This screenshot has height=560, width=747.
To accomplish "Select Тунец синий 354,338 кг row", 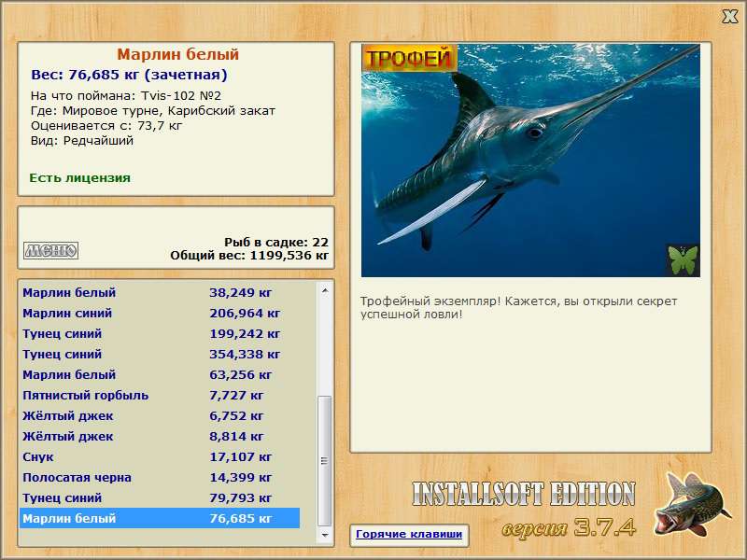I will tap(160, 355).
